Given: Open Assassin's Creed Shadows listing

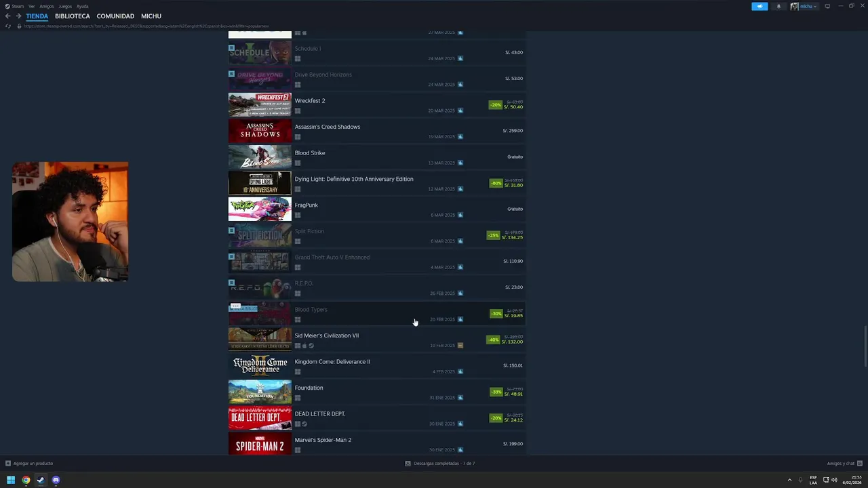Looking at the screenshot, I should pyautogui.click(x=377, y=131).
